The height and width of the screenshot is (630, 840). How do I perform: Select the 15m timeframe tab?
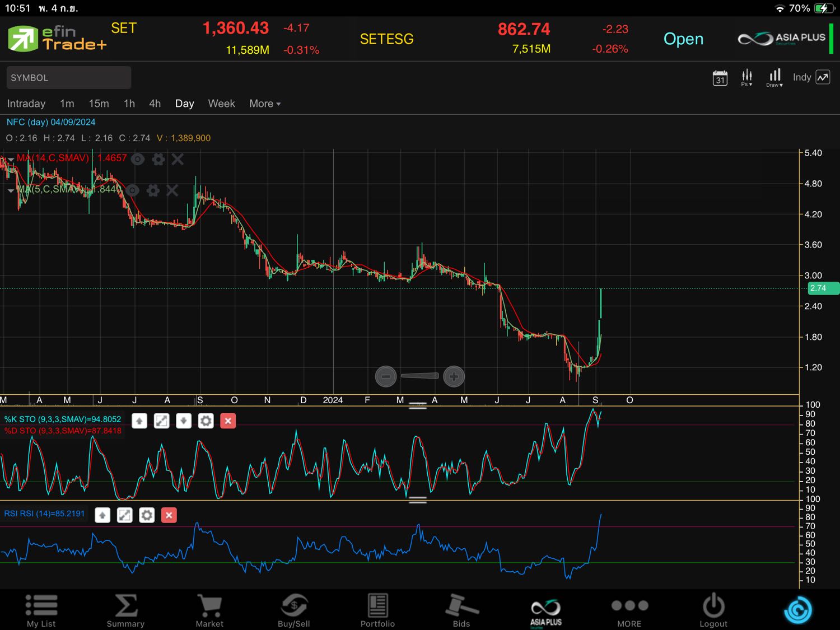point(99,104)
